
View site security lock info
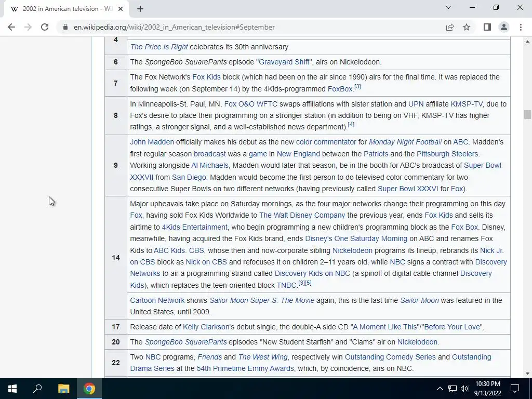[x=65, y=27]
